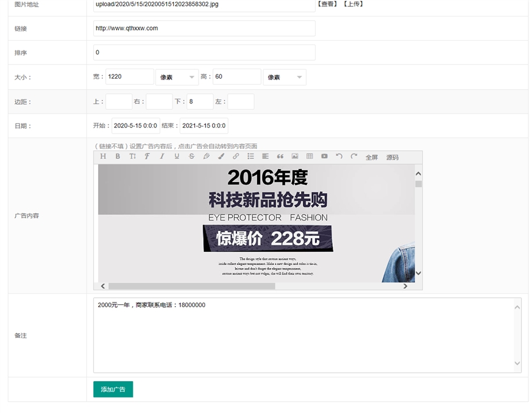Toggle bold formatting in ad editor
This screenshot has height=413, width=532.
point(118,157)
